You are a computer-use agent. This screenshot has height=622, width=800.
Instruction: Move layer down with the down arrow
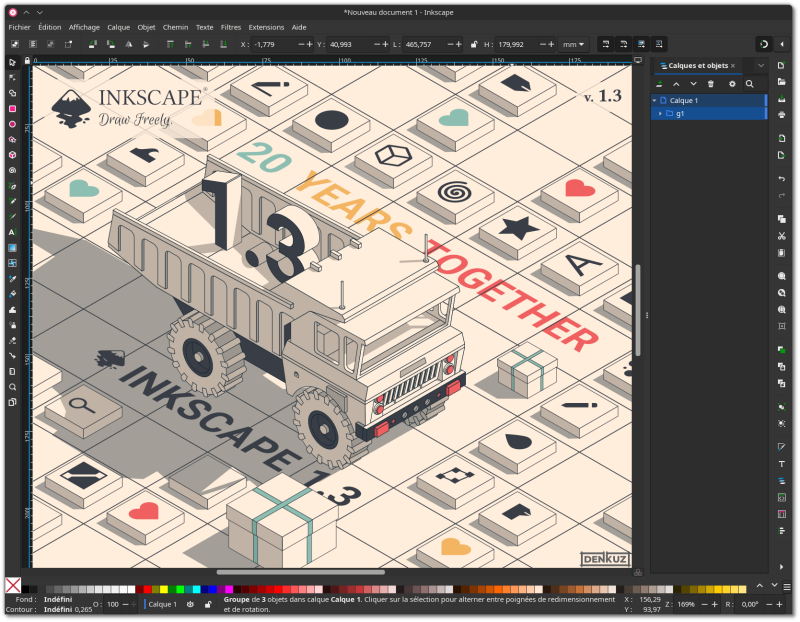(x=693, y=84)
